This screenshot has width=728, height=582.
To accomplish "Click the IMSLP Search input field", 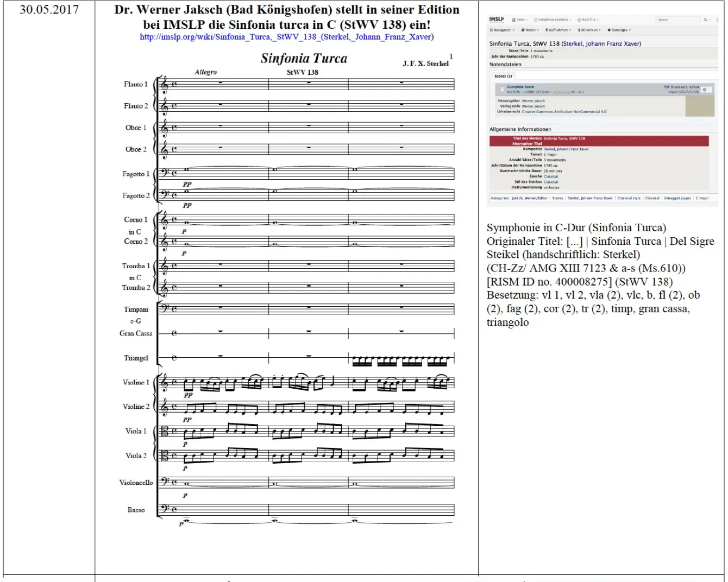I will (678, 20).
